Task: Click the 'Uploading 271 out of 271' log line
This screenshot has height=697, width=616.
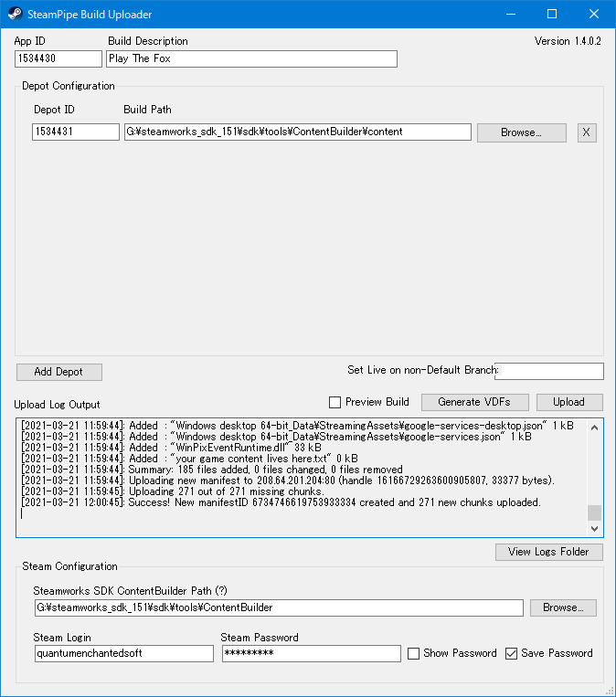Action: (x=173, y=491)
